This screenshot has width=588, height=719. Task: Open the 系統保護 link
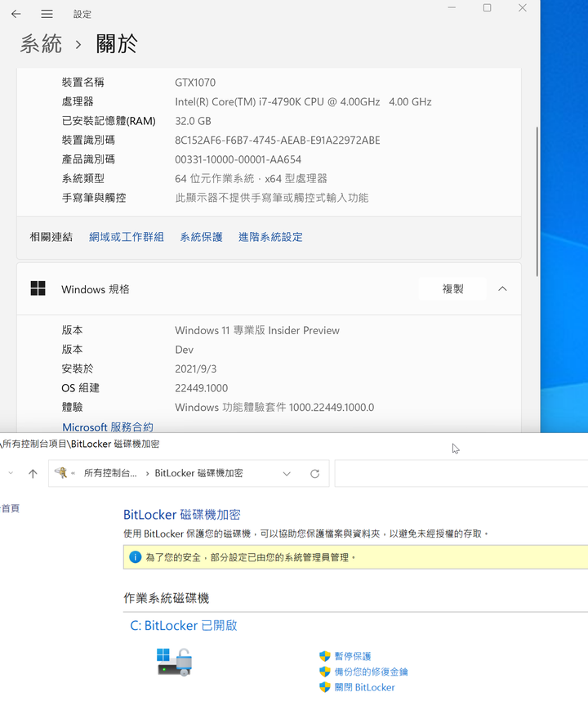[201, 237]
